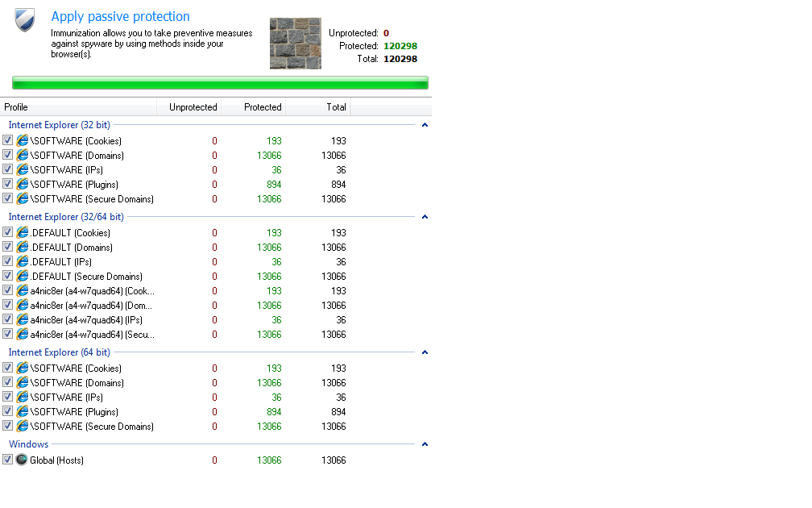The image size is (812, 508).
Task: Click IE icon next to .DEFAULT (IPs)
Action: tap(23, 261)
